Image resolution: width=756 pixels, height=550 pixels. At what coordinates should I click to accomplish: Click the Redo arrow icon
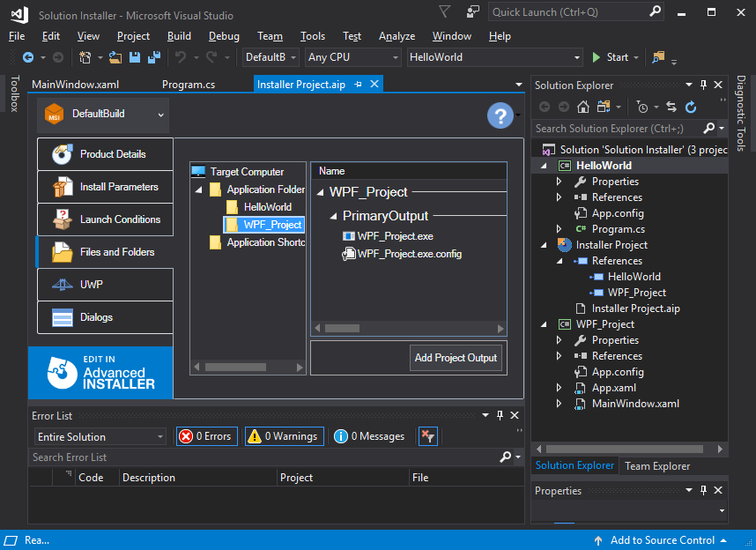point(211,57)
